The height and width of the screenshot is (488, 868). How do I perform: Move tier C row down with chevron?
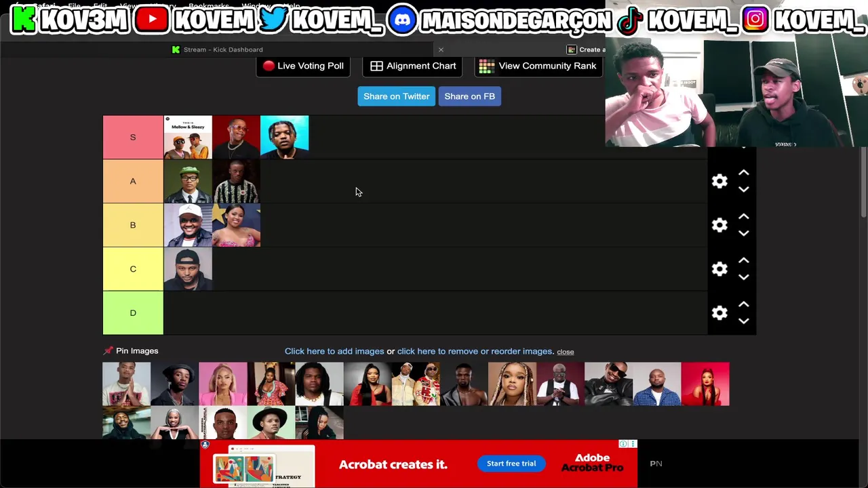point(744,277)
